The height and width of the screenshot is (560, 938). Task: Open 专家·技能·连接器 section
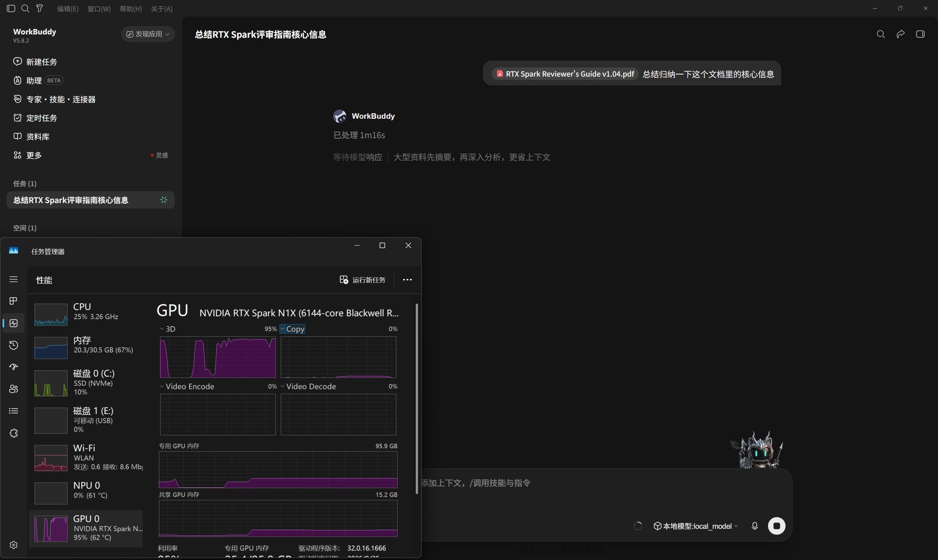[x=54, y=99]
